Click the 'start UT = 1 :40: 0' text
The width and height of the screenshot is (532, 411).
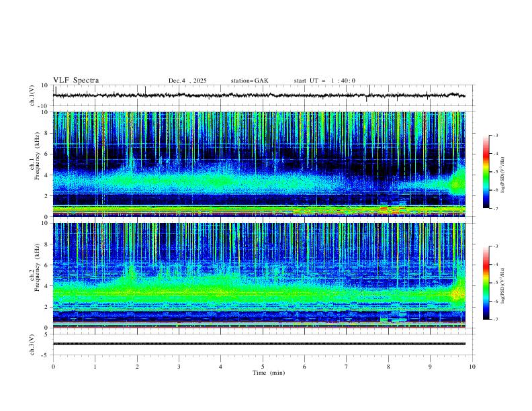pyautogui.click(x=324, y=81)
